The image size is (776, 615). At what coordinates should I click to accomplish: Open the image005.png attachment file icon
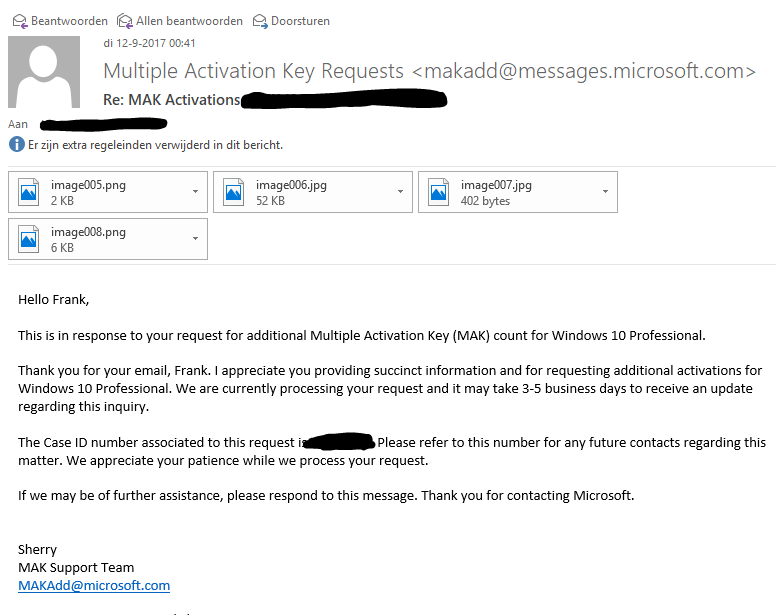(29, 192)
